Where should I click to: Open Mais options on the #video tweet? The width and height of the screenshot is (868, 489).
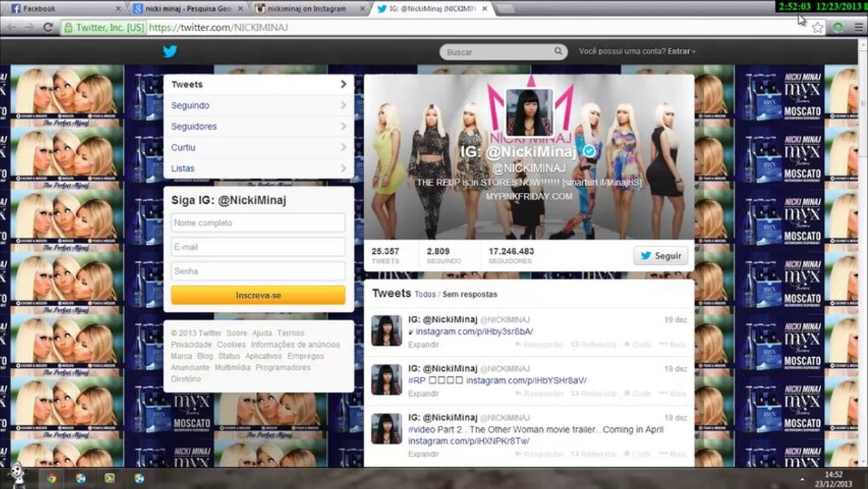pyautogui.click(x=673, y=454)
